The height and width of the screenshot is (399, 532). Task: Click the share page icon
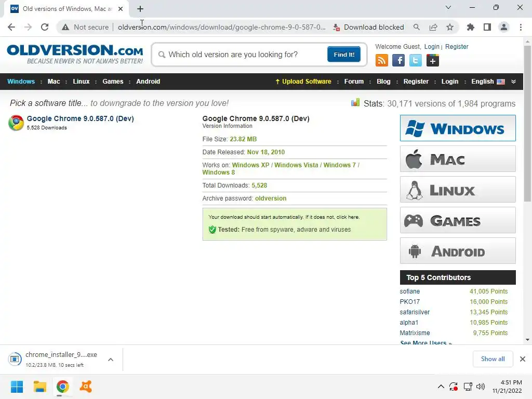click(433, 27)
